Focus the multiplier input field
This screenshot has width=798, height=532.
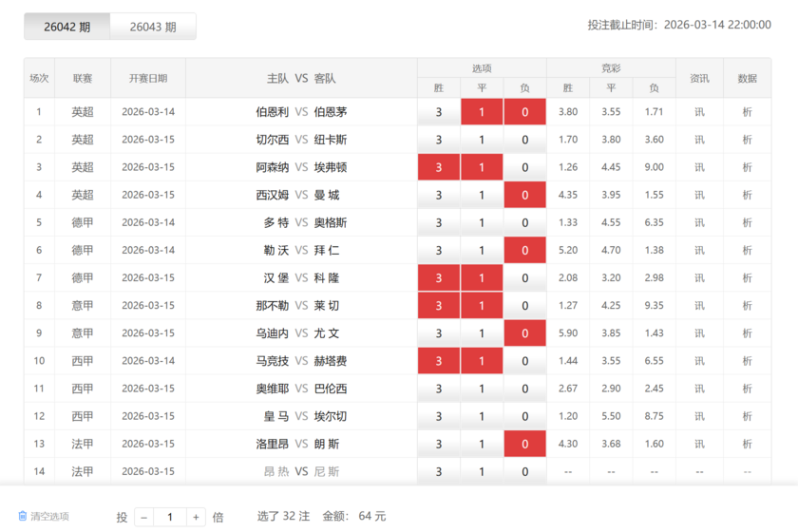(x=170, y=517)
